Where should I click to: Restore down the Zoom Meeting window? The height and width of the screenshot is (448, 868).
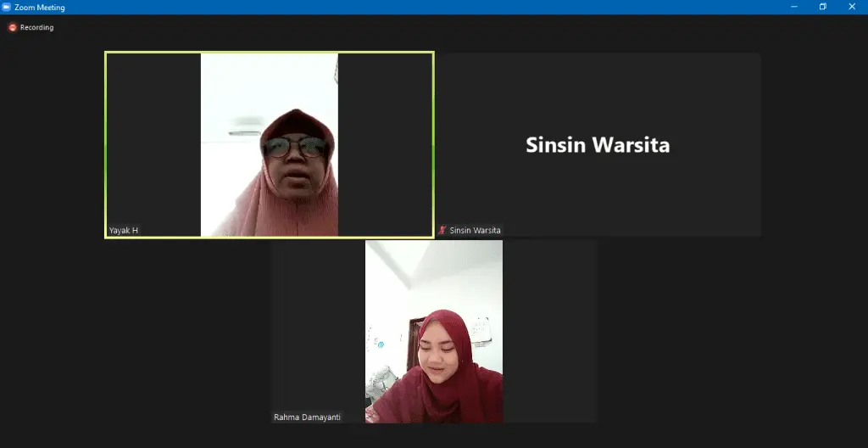[823, 7]
